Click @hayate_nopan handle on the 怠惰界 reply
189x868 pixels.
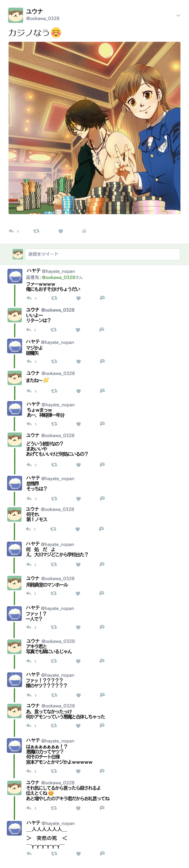(x=57, y=479)
